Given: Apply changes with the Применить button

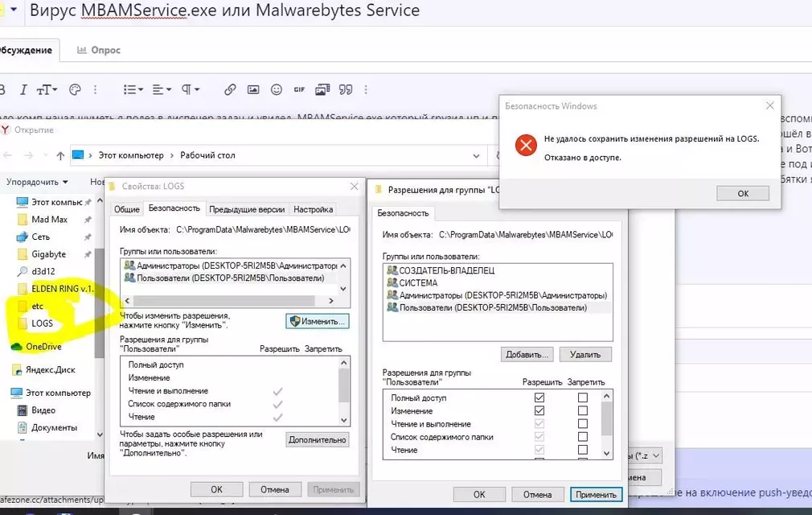Looking at the screenshot, I should pyautogui.click(x=596, y=494).
